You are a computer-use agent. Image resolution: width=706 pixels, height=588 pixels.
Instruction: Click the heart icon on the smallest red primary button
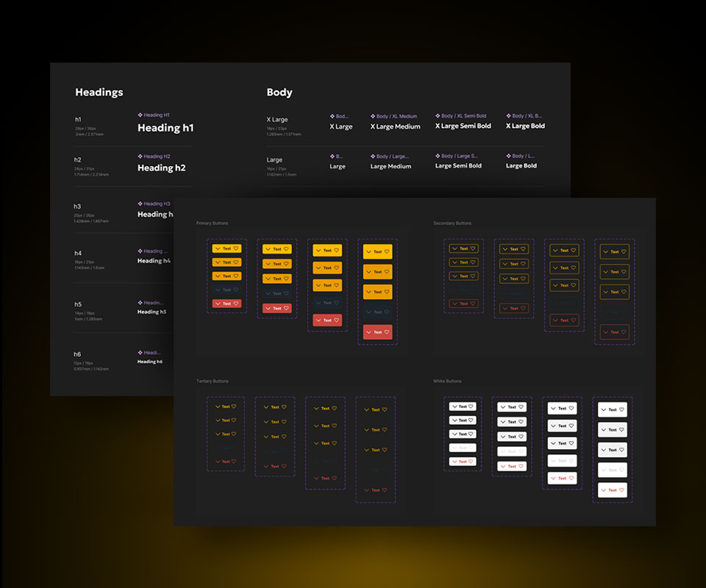click(x=236, y=304)
